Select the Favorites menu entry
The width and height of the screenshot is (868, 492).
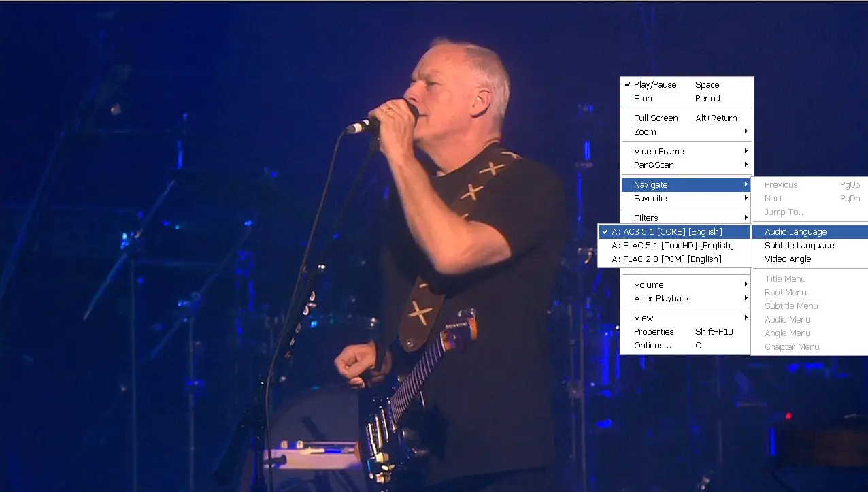point(687,199)
